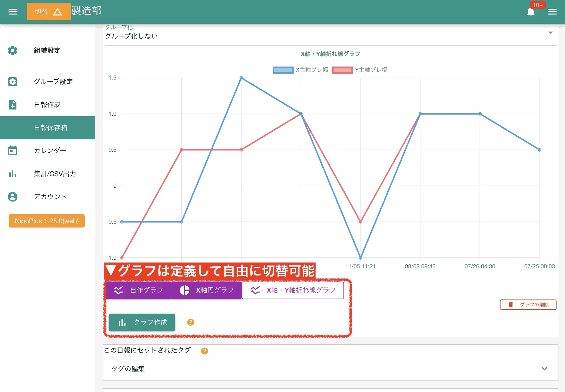Click the 集計/CSV出力 bar chart icon
The width and height of the screenshot is (565, 392).
pos(12,174)
